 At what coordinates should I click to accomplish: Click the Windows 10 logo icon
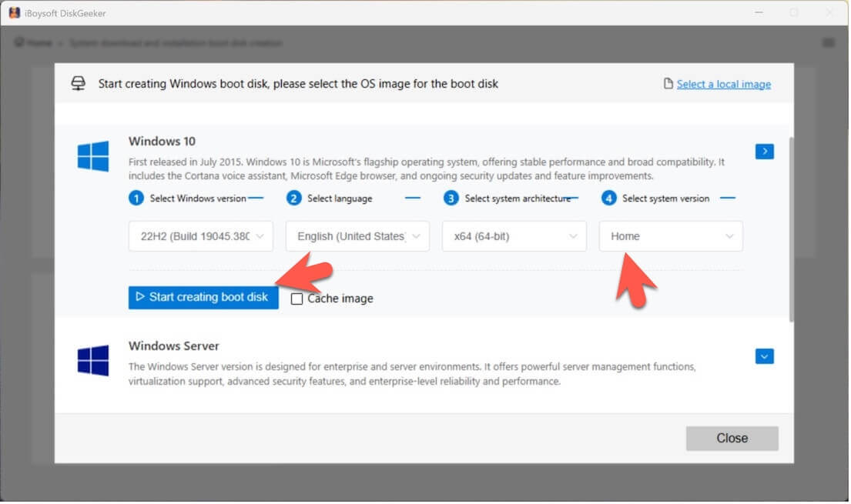pos(93,156)
